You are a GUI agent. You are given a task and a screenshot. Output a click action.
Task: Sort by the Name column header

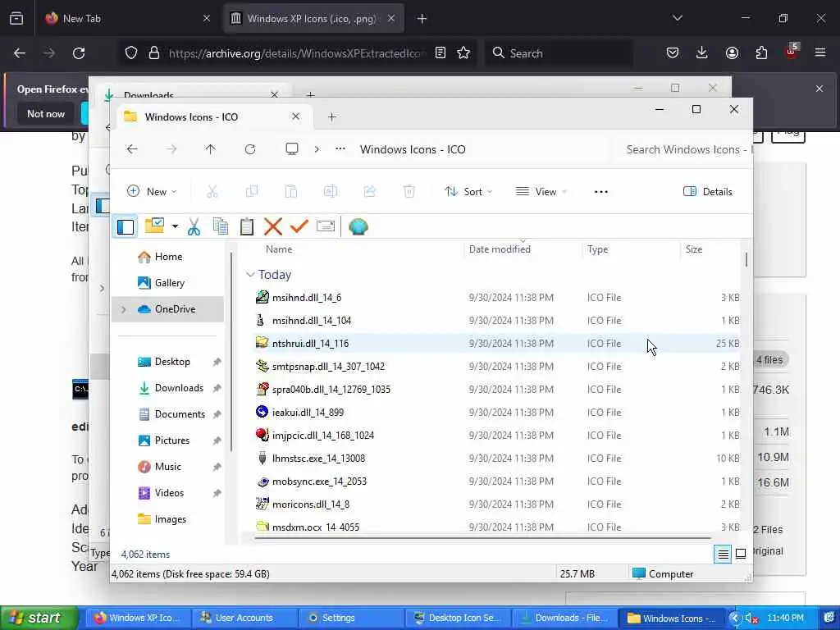[279, 249]
